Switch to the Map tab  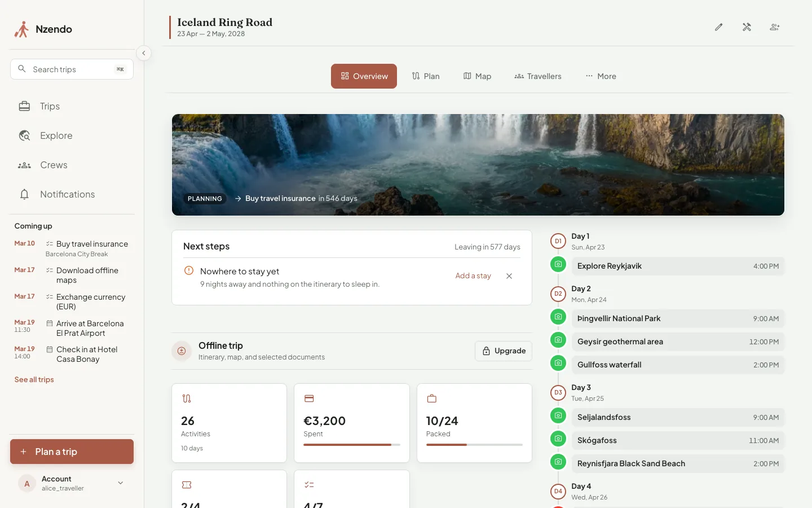pos(478,76)
